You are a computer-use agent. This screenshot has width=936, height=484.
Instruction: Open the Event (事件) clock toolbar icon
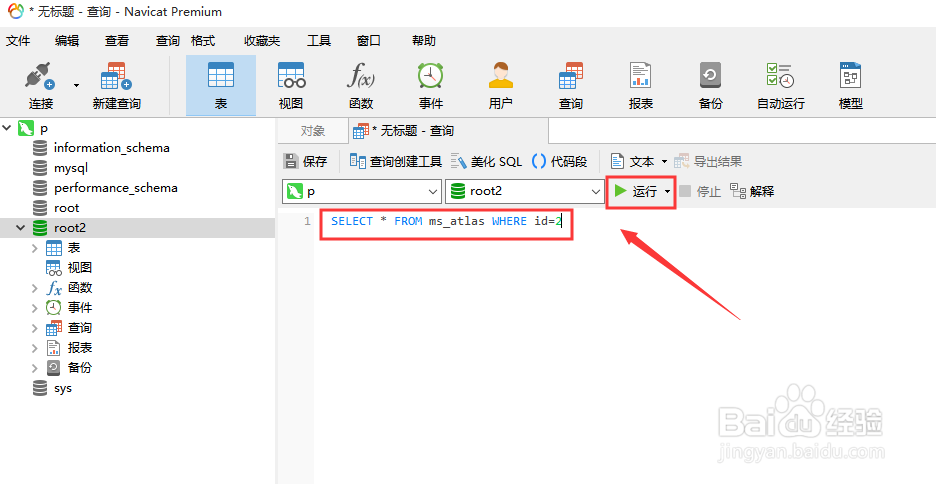coord(430,86)
